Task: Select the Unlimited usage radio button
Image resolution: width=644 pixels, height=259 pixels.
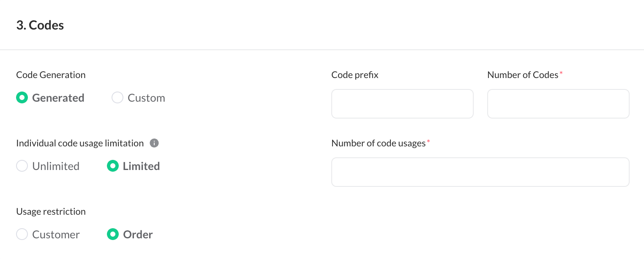Action: pyautogui.click(x=22, y=166)
